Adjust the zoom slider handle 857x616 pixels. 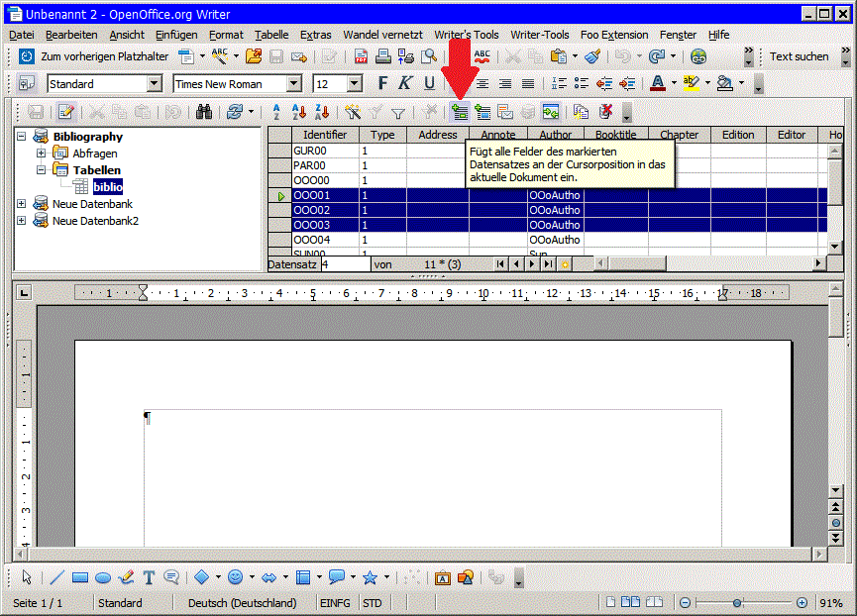click(737, 603)
